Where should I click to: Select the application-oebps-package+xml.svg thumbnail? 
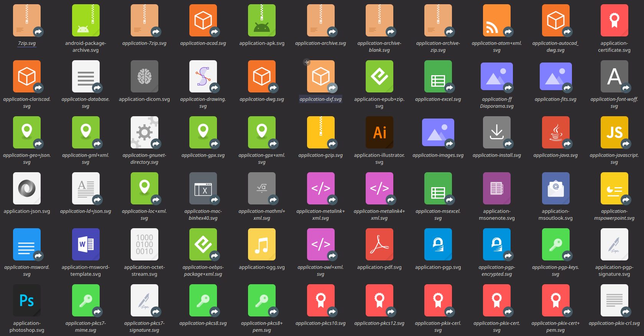tap(203, 244)
